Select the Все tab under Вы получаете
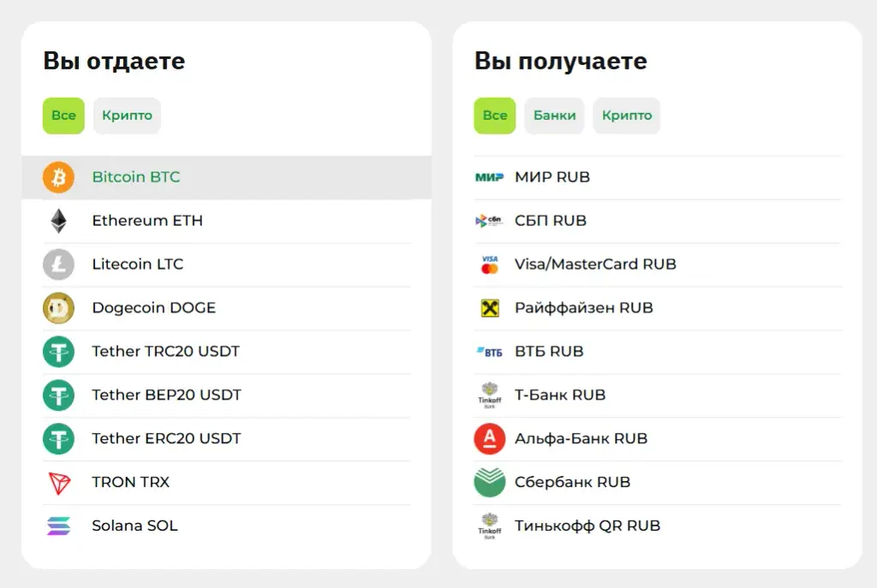The image size is (877, 588). coord(495,116)
